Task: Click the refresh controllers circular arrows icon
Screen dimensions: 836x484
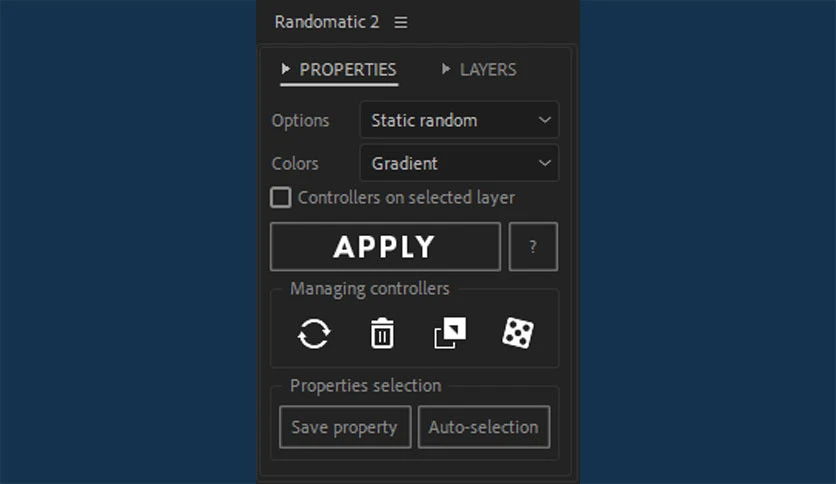Action: [314, 334]
